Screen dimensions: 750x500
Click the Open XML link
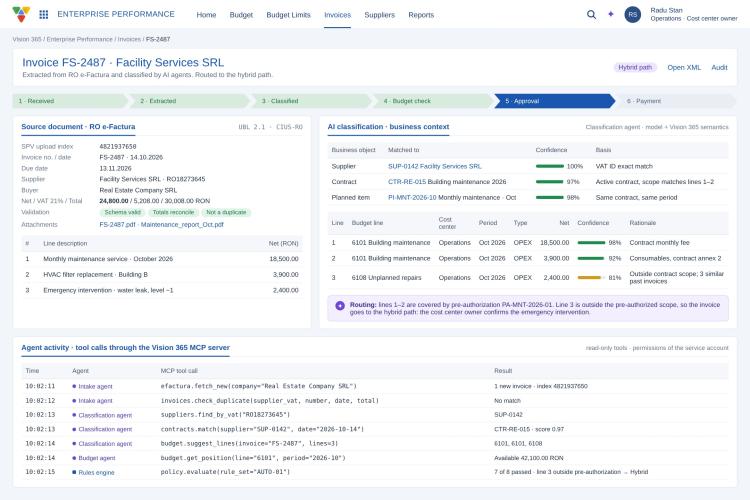click(684, 67)
